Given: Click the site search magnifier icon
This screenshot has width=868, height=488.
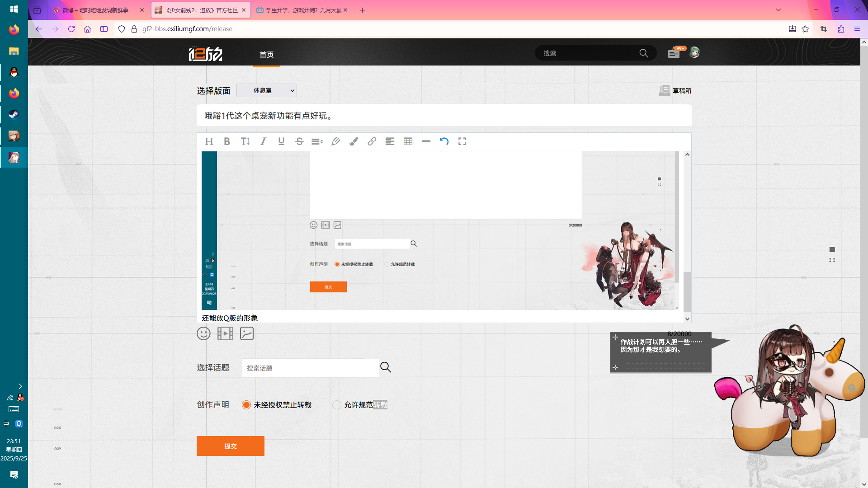Looking at the screenshot, I should [x=644, y=53].
